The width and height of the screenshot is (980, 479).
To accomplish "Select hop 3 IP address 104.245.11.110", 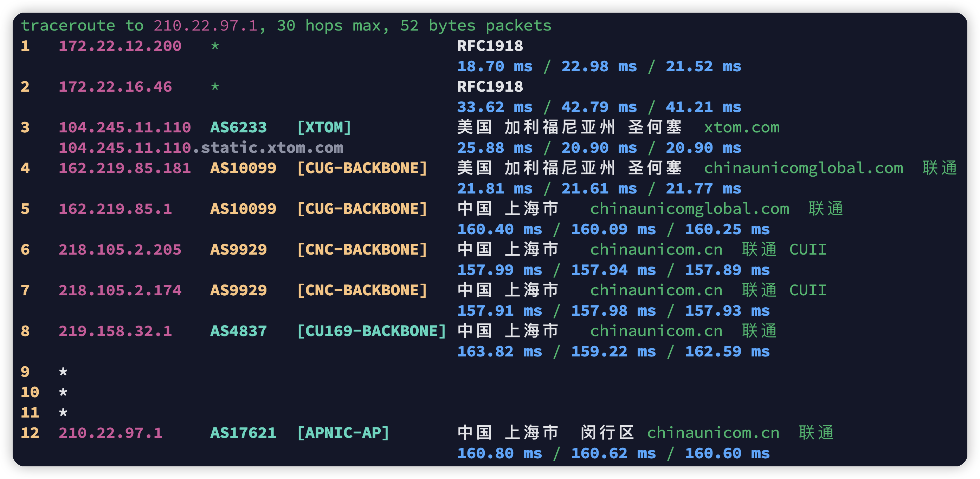I will (x=125, y=128).
